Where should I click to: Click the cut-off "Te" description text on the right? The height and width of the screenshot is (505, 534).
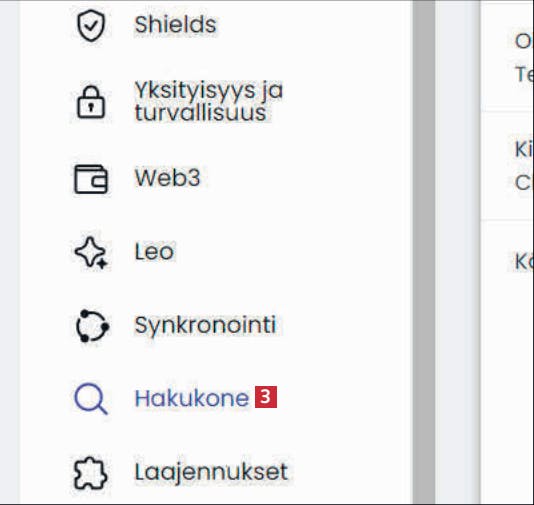524,74
